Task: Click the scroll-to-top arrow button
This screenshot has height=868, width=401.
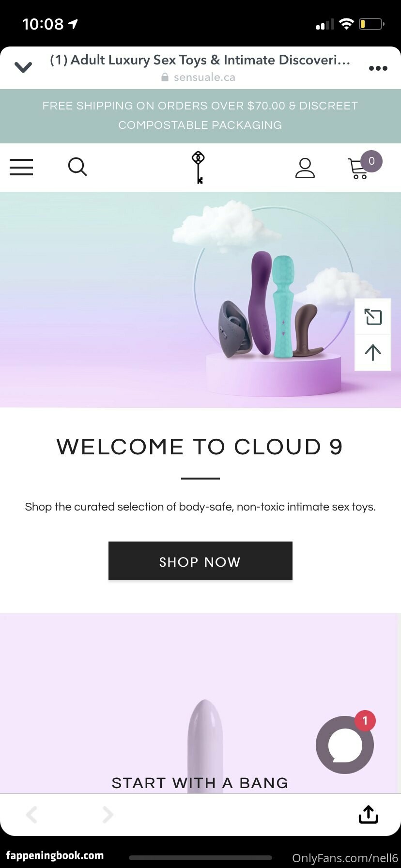Action: coord(373,353)
